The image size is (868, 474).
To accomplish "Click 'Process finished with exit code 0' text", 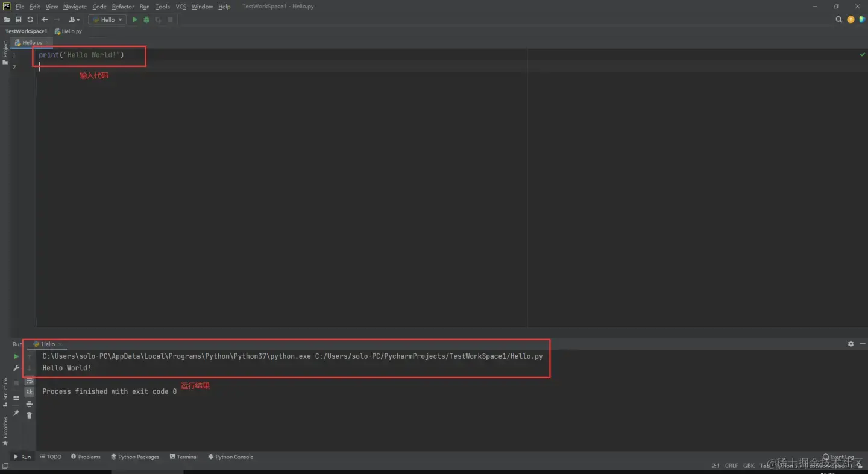I will tap(110, 391).
